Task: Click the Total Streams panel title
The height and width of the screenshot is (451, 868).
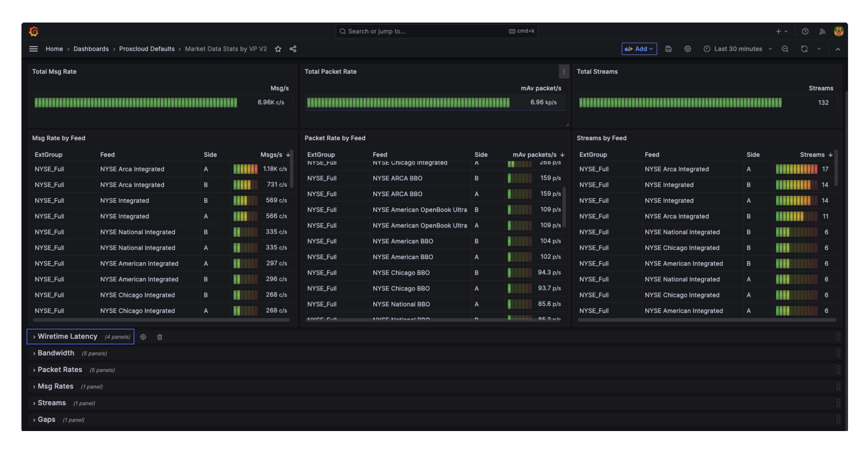Action: pyautogui.click(x=597, y=72)
